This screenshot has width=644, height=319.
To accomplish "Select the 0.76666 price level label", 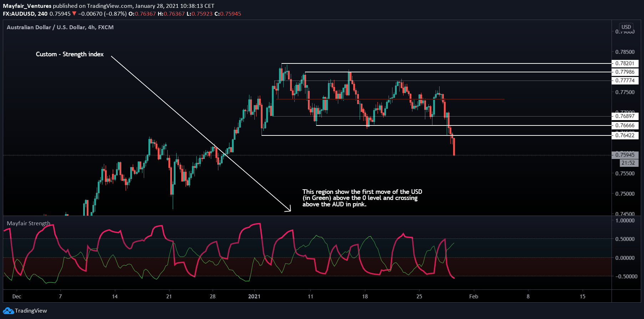I will [625, 125].
